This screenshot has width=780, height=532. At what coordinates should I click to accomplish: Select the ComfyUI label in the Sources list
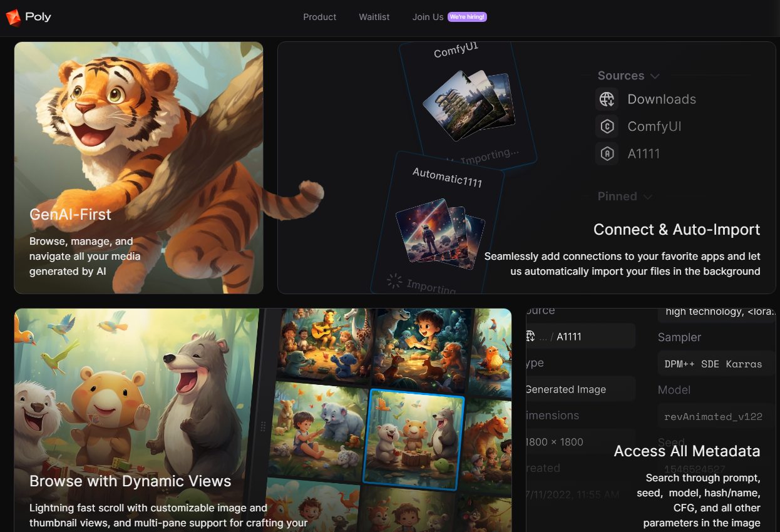(654, 126)
